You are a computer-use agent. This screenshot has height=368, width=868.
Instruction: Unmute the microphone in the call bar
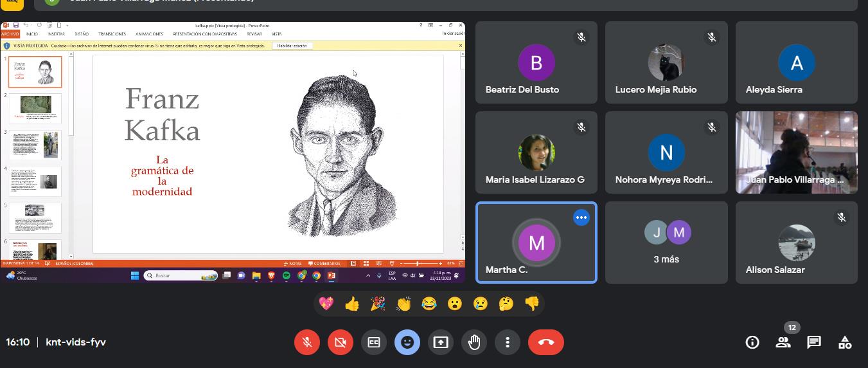[307, 342]
